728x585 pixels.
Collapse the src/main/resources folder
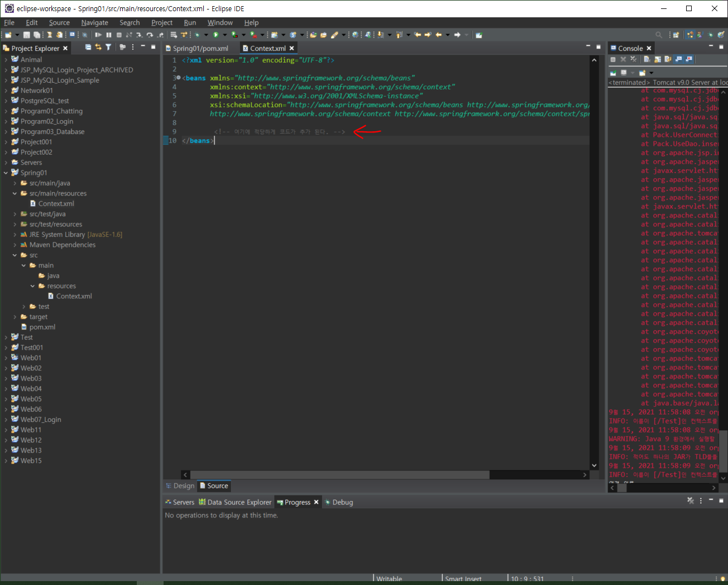pyautogui.click(x=15, y=193)
